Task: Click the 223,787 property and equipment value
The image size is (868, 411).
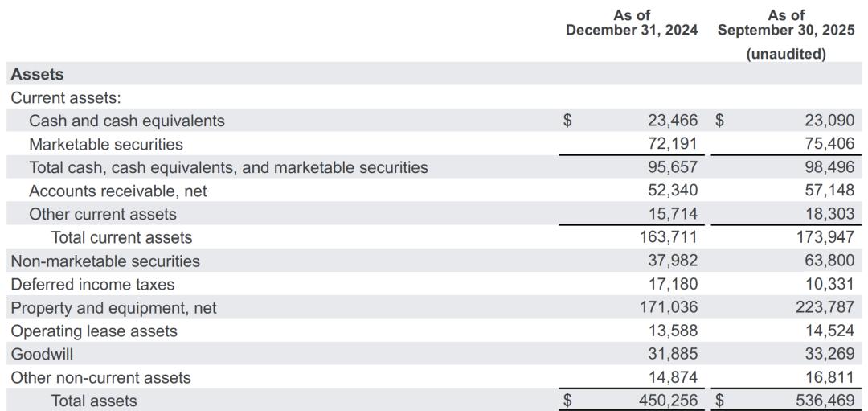Action: pyautogui.click(x=829, y=307)
